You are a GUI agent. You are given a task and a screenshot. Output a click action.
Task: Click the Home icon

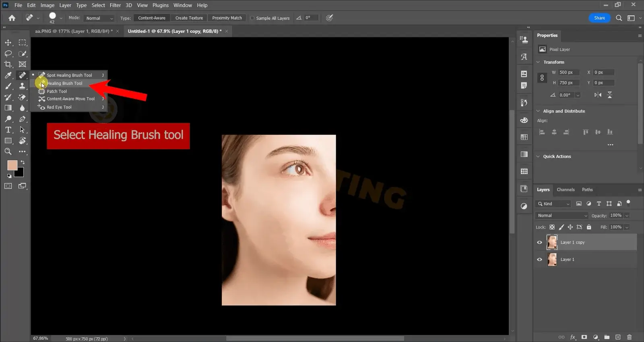tap(12, 18)
